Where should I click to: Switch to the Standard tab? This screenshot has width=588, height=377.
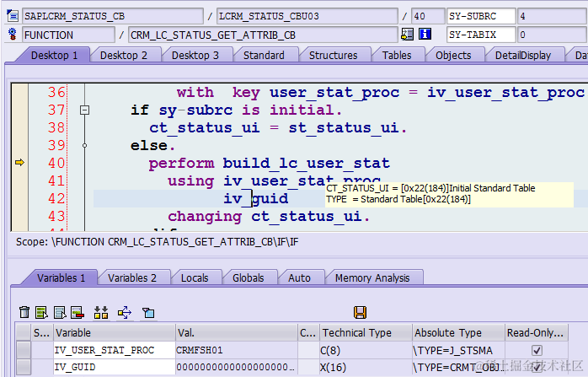pos(264,56)
